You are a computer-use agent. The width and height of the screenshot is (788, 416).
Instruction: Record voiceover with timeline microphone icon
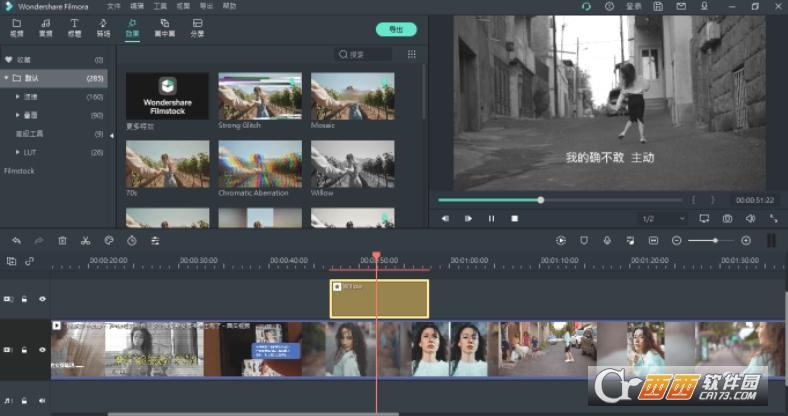coord(607,241)
